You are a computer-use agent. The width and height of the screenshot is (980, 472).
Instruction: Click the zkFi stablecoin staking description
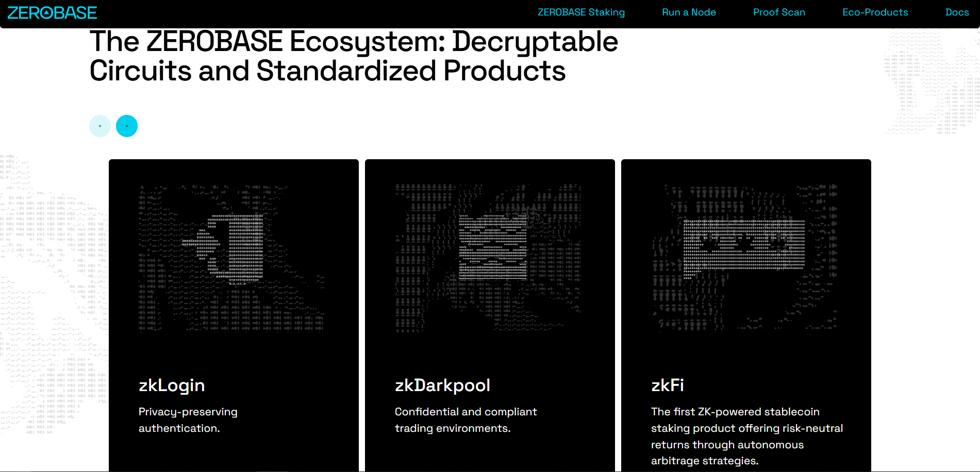(x=747, y=436)
